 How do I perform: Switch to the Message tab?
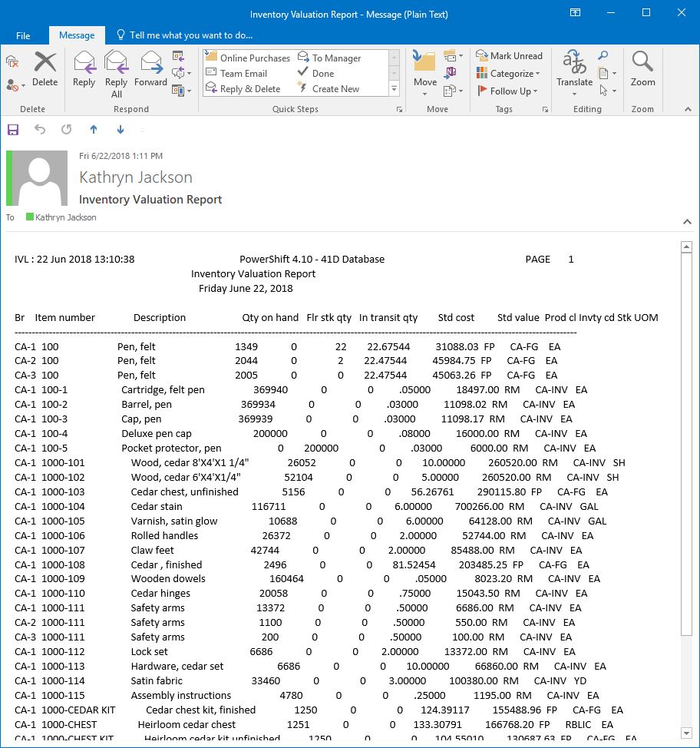tap(77, 35)
